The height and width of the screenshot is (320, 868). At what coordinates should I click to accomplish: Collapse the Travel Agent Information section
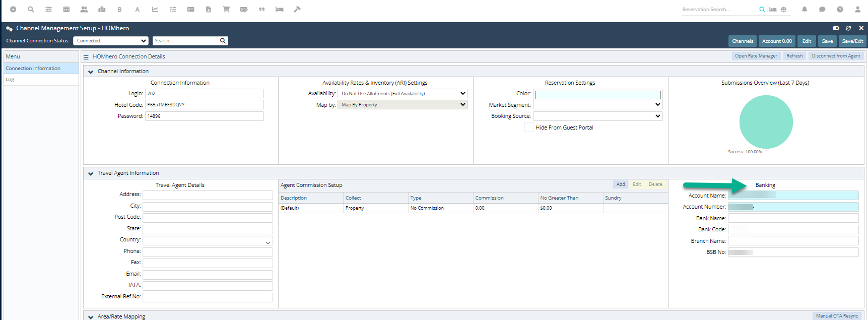[x=91, y=173]
